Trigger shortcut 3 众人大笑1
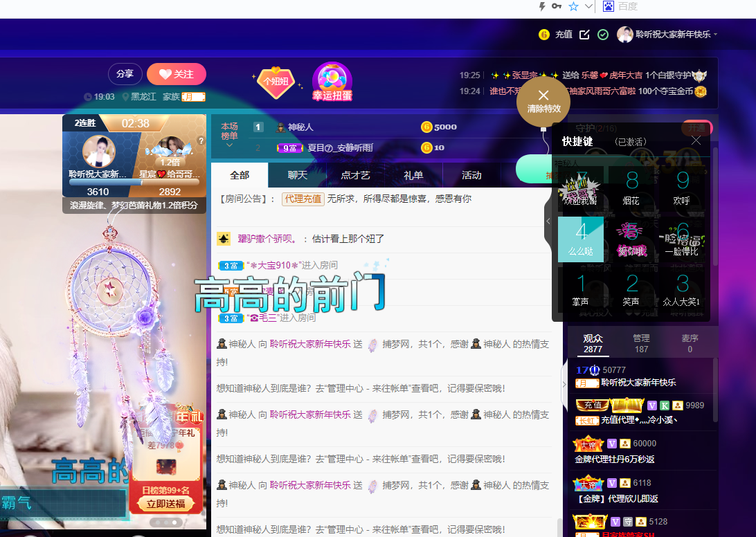Image resolution: width=756 pixels, height=537 pixels. click(x=682, y=290)
